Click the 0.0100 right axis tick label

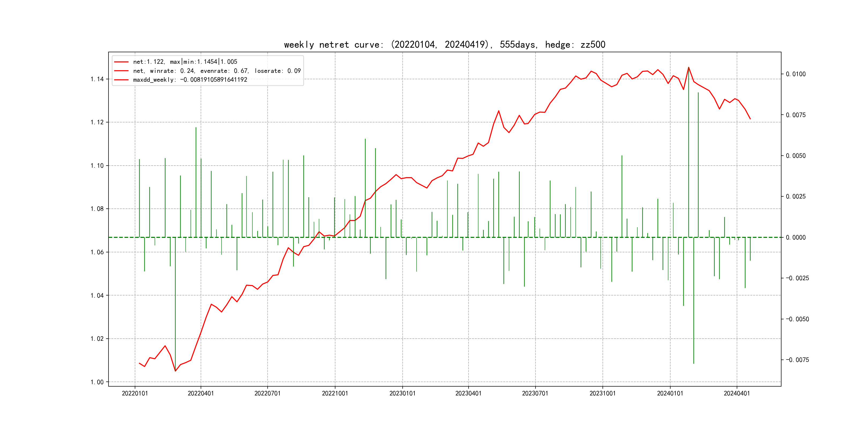point(796,74)
